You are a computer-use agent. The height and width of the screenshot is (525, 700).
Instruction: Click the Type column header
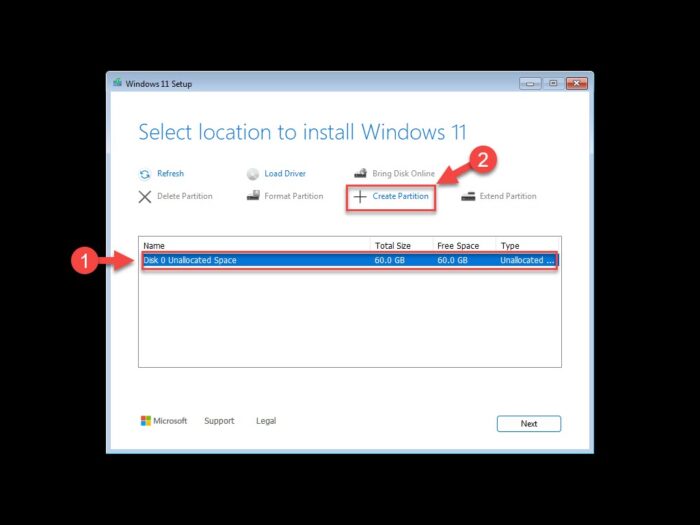(510, 246)
